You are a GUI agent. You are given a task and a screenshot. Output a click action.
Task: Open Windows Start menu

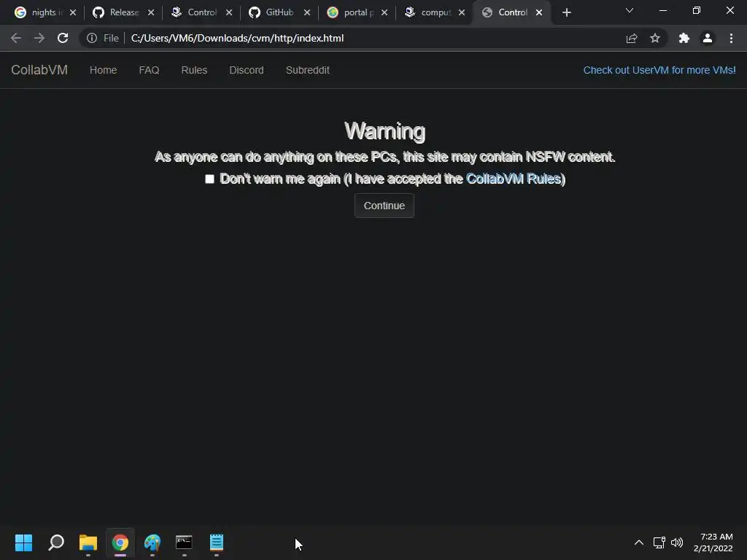click(23, 542)
